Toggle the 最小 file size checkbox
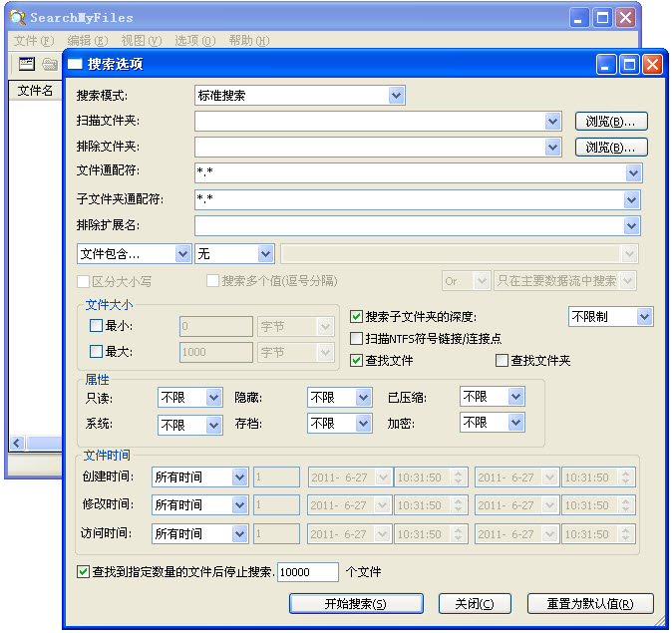Screen dimensions: 672x633 (x=96, y=325)
